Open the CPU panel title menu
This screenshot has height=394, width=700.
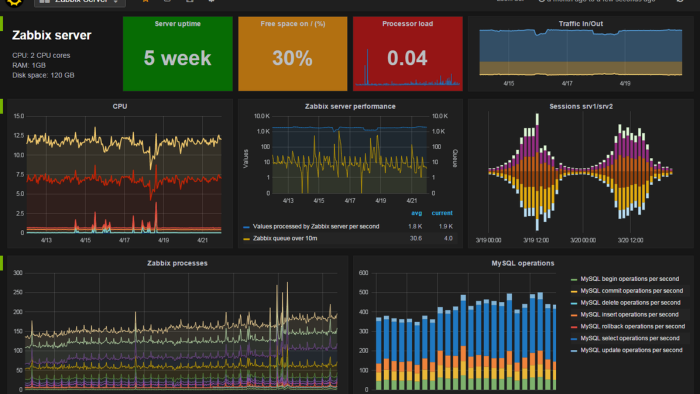120,106
